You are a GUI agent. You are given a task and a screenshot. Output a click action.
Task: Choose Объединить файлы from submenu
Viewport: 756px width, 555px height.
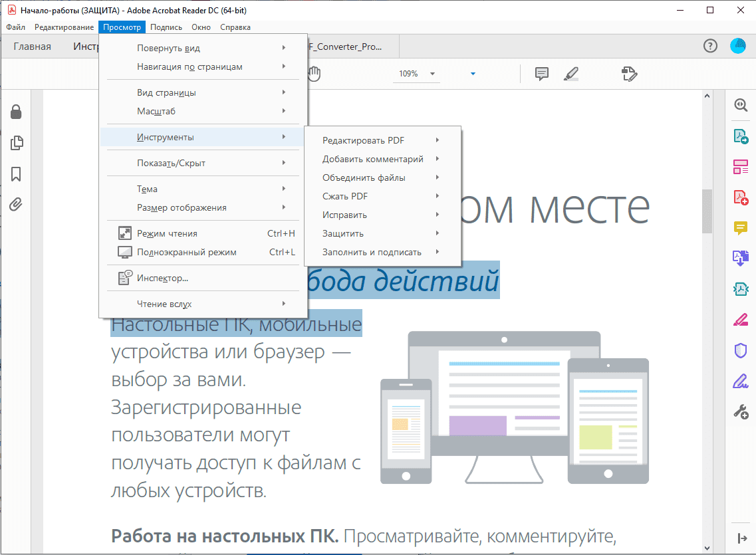383,177
